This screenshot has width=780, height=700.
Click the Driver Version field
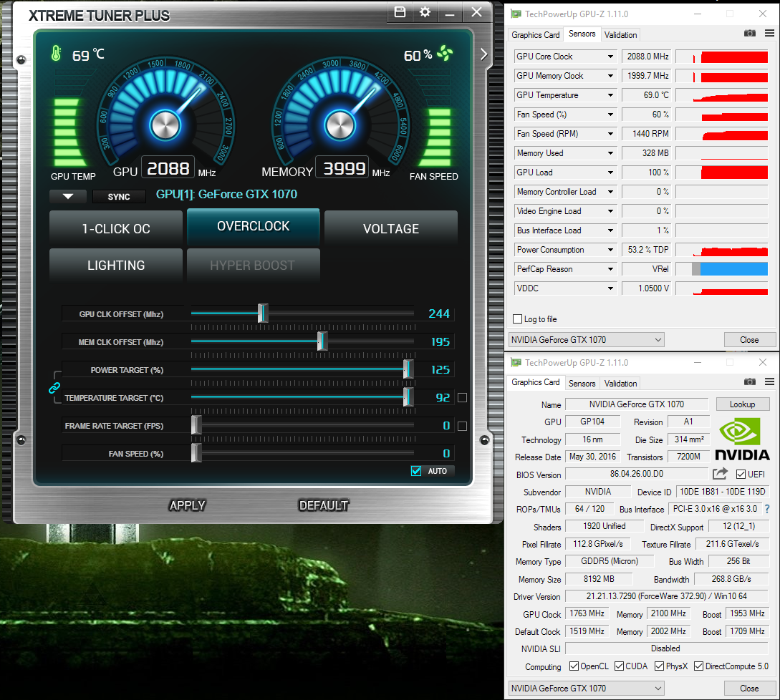(667, 596)
